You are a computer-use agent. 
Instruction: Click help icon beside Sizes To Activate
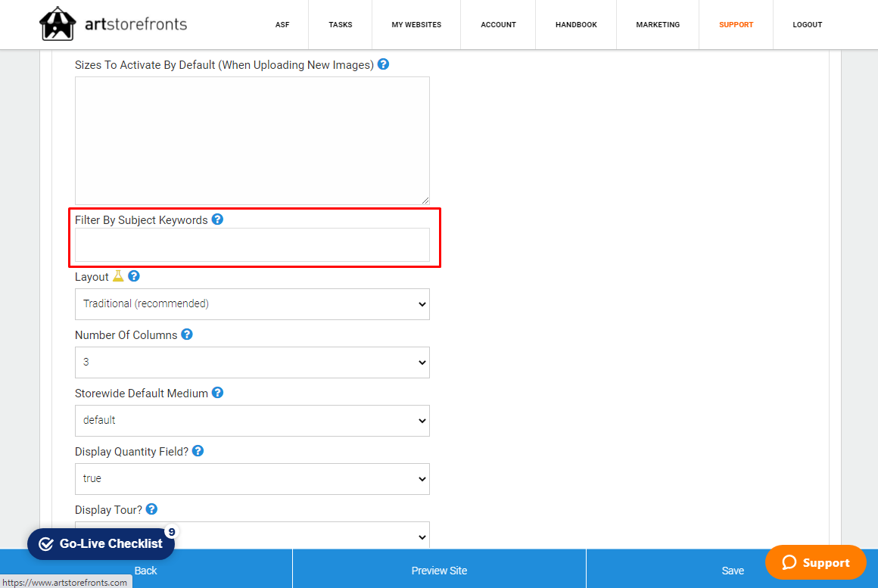(x=383, y=64)
